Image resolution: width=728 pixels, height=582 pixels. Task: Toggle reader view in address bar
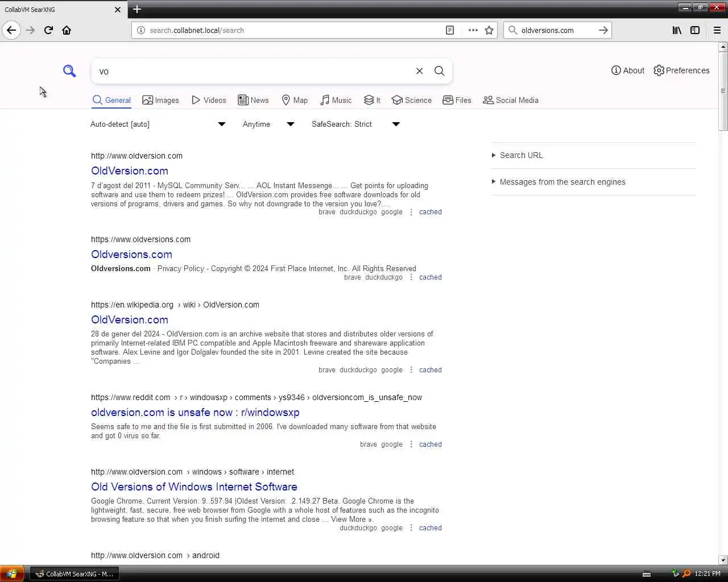coord(450,30)
